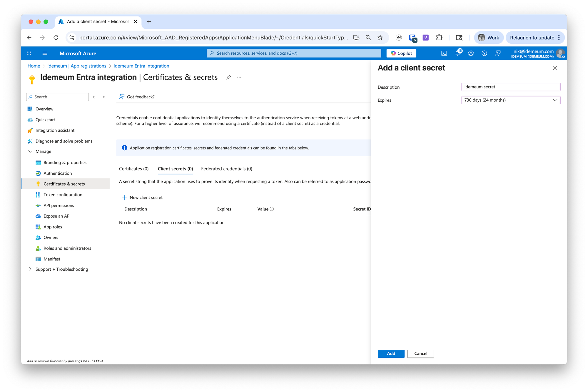Open the Expires dropdown
The height and width of the screenshot is (392, 588).
511,100
